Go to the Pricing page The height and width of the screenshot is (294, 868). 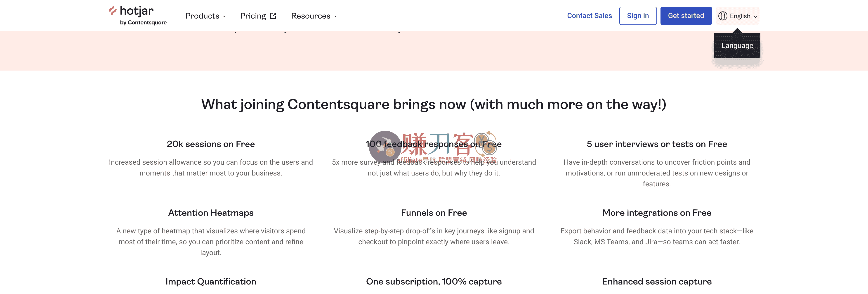click(x=253, y=16)
